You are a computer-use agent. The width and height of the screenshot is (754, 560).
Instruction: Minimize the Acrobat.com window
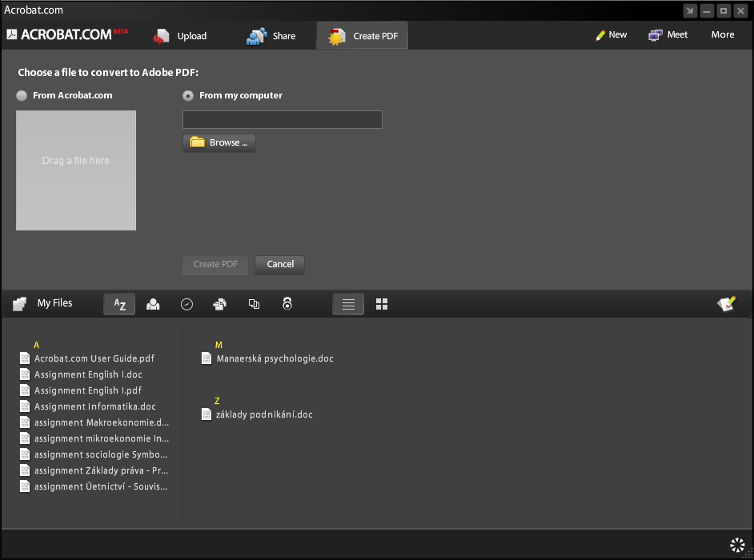click(707, 10)
